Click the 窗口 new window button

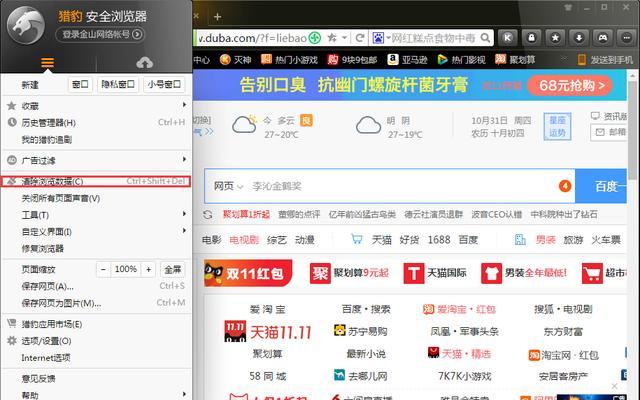(x=80, y=84)
